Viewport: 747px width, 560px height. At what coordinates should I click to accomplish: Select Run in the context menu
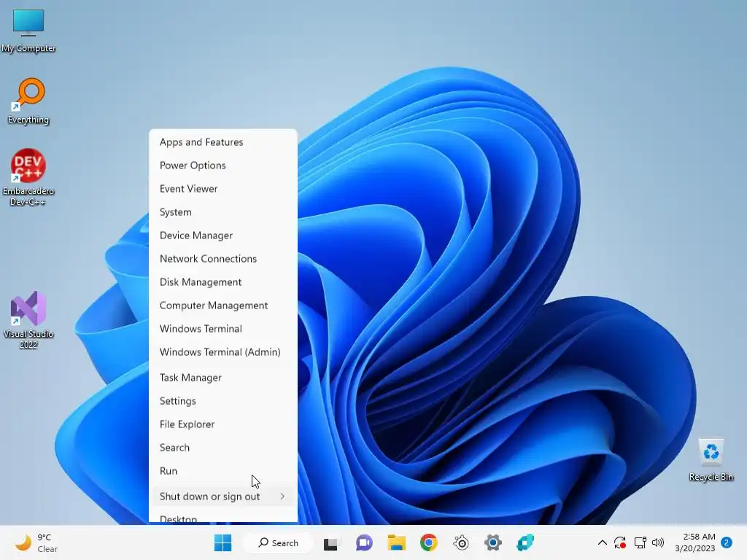point(223,471)
